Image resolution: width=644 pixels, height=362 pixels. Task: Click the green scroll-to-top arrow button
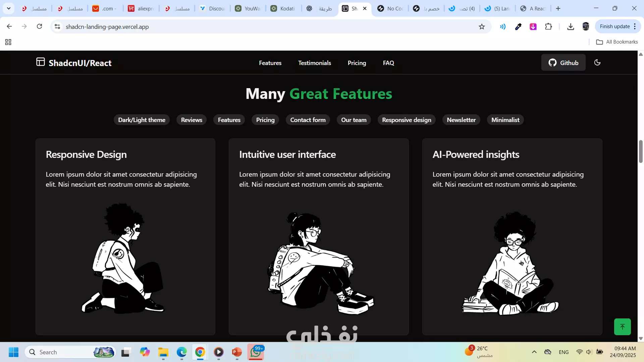(x=622, y=327)
